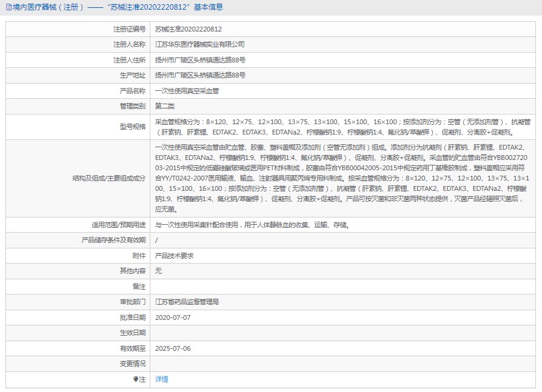The height and width of the screenshot is (392, 542).
Task: Click the 适用范围/预期用途 label
Action: pyautogui.click(x=119, y=225)
